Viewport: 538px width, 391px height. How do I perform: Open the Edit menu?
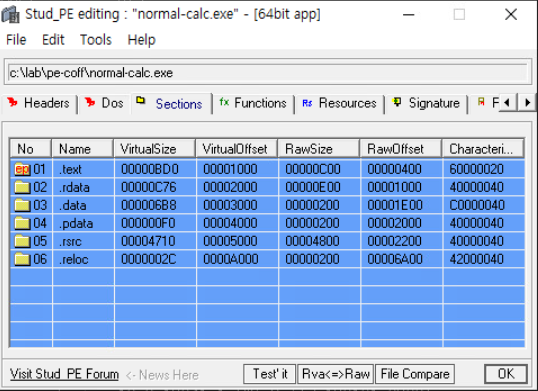pyautogui.click(x=53, y=40)
